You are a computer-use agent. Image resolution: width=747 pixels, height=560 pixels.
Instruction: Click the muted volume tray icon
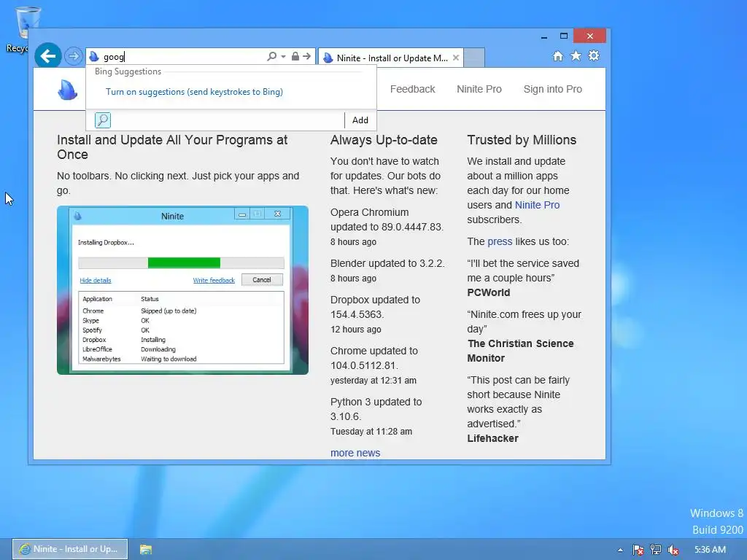coord(673,550)
